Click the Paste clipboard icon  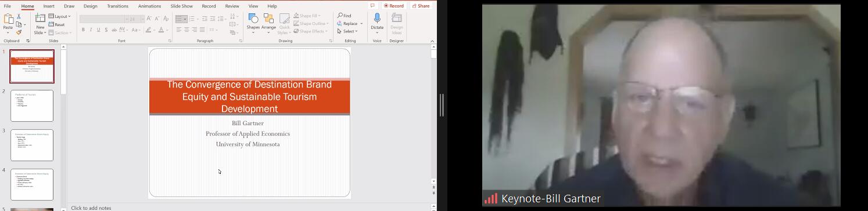8,23
